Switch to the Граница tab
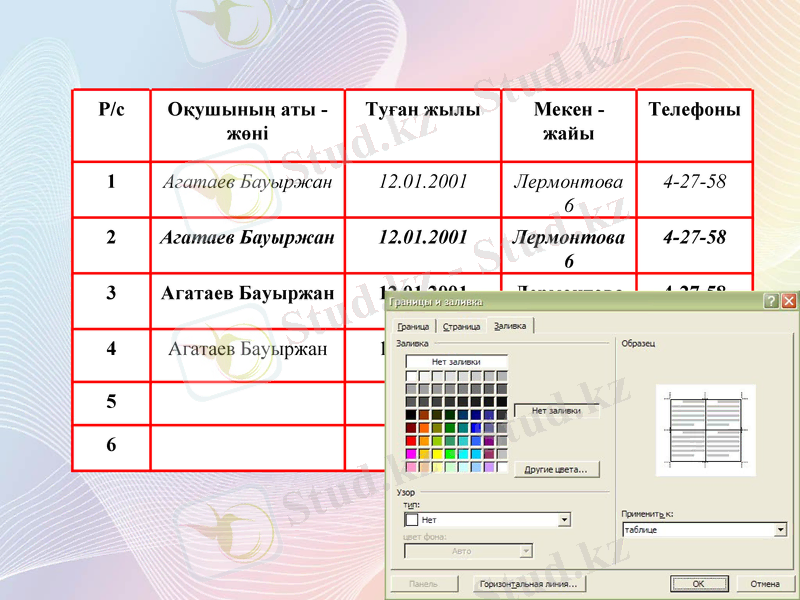800x600 pixels. [416, 325]
